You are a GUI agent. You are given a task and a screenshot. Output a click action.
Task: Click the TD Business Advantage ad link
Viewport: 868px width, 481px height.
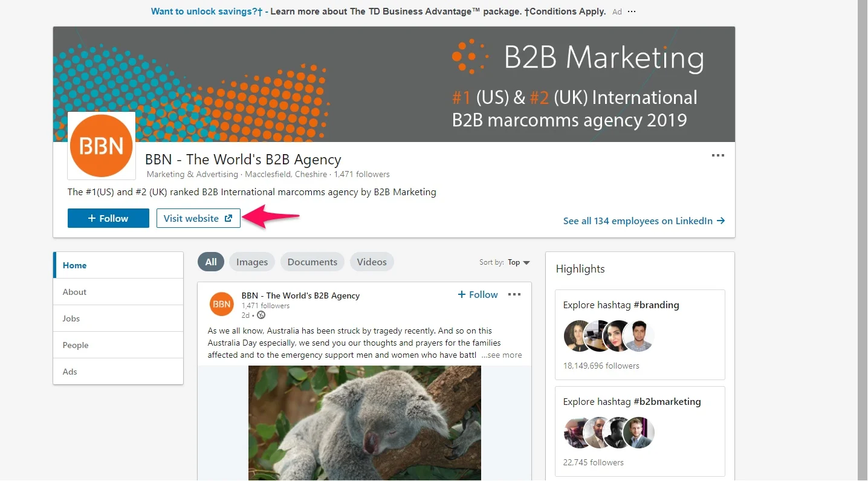tap(378, 11)
